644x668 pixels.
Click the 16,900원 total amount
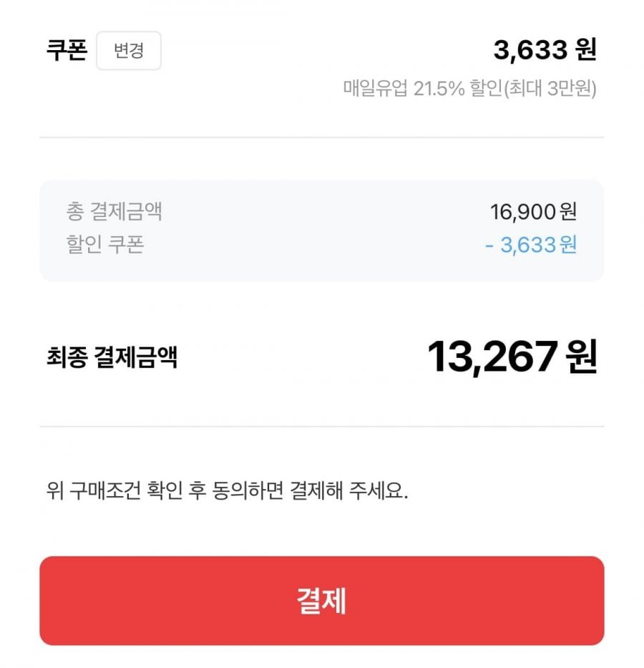coord(533,212)
